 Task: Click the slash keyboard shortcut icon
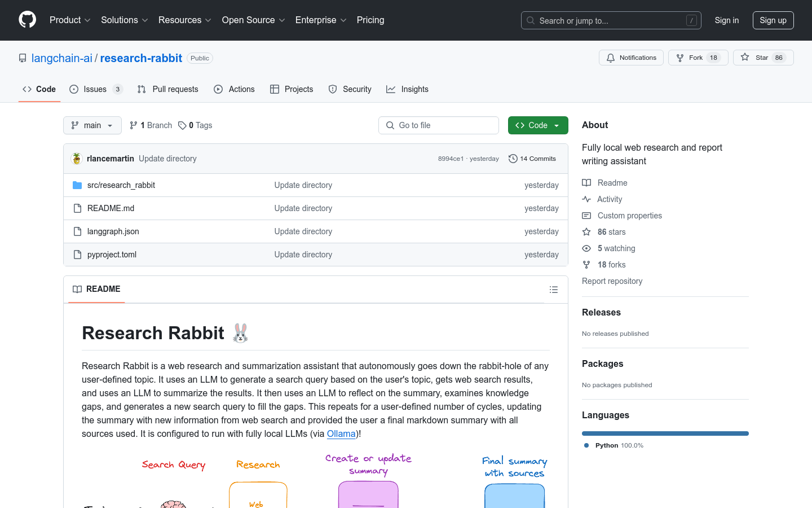tap(691, 20)
